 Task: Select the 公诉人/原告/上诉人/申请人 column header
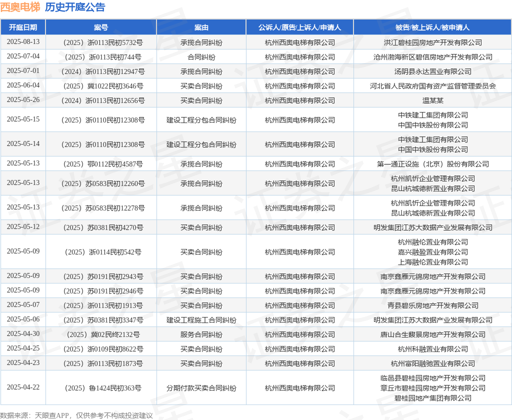tap(300, 27)
